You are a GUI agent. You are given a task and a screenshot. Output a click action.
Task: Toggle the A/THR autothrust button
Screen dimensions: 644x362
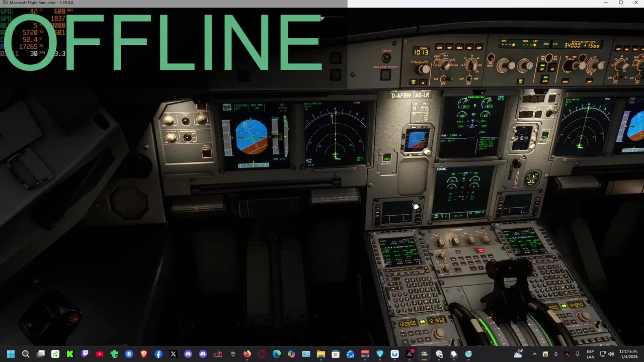click(545, 79)
